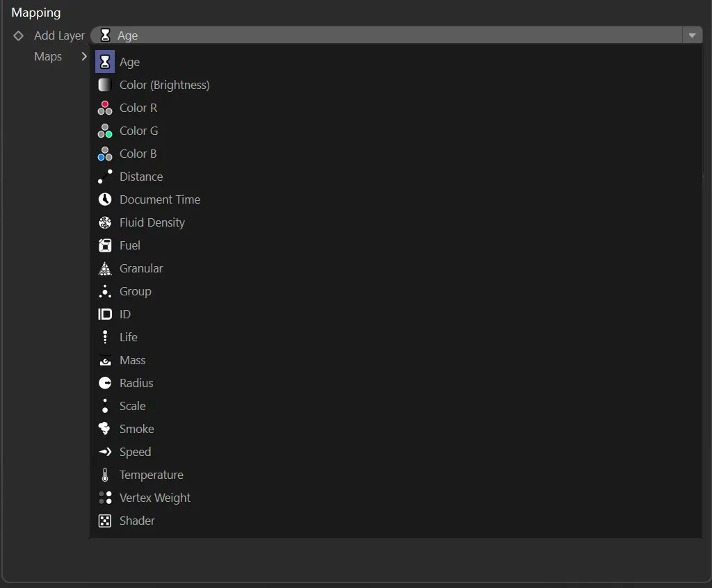Click the Smoke puff icon
The width and height of the screenshot is (712, 588).
(x=105, y=429)
